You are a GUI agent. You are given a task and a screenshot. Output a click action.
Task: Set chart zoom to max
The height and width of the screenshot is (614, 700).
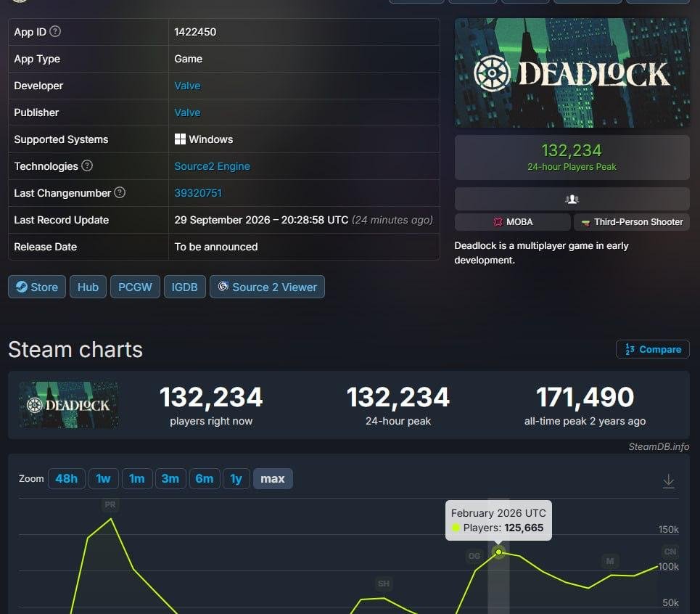point(273,479)
